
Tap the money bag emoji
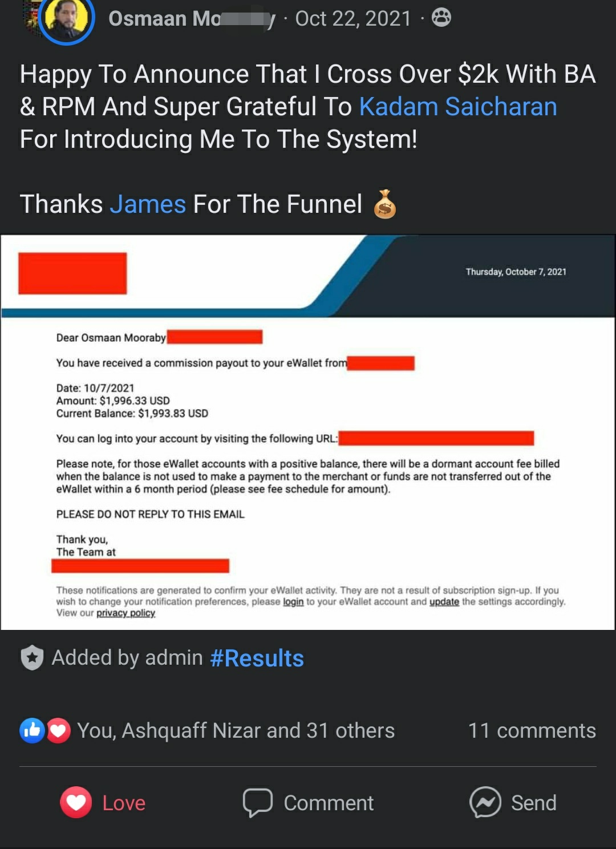click(x=385, y=204)
